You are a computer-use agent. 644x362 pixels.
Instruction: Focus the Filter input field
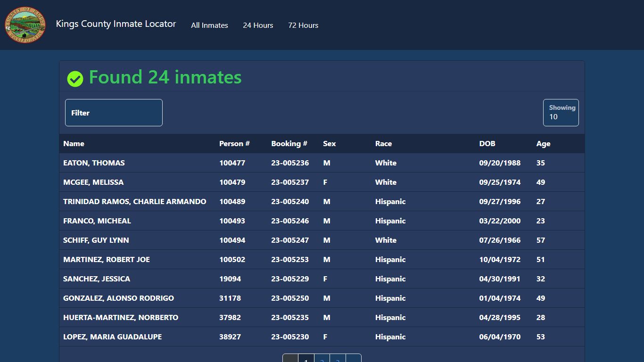coord(114,113)
